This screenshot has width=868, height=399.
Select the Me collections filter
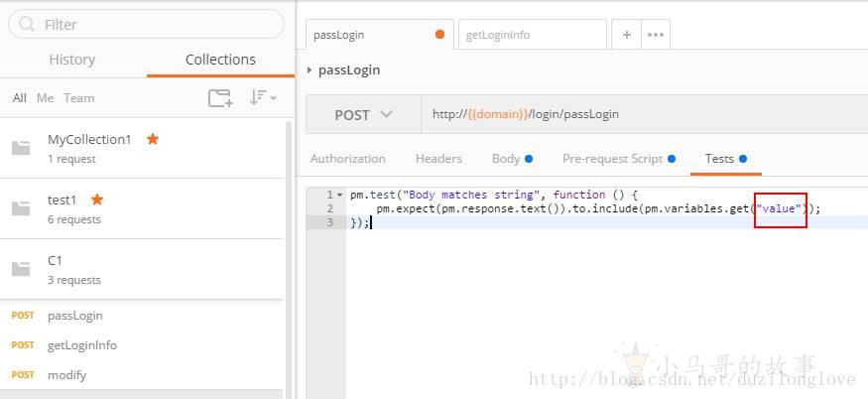[x=45, y=98]
